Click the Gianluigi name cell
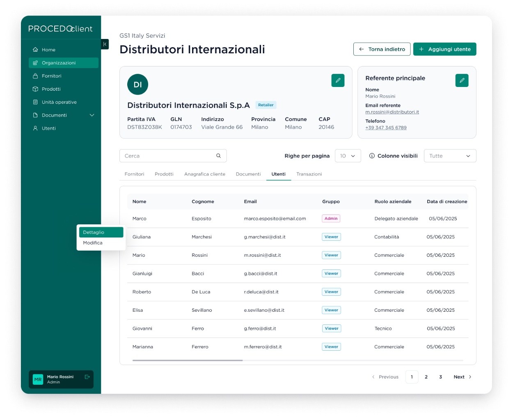 (x=142, y=274)
